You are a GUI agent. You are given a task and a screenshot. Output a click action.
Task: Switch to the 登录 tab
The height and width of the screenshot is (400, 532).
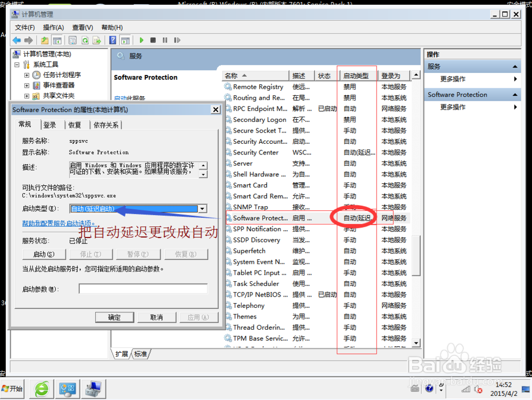tap(51, 125)
